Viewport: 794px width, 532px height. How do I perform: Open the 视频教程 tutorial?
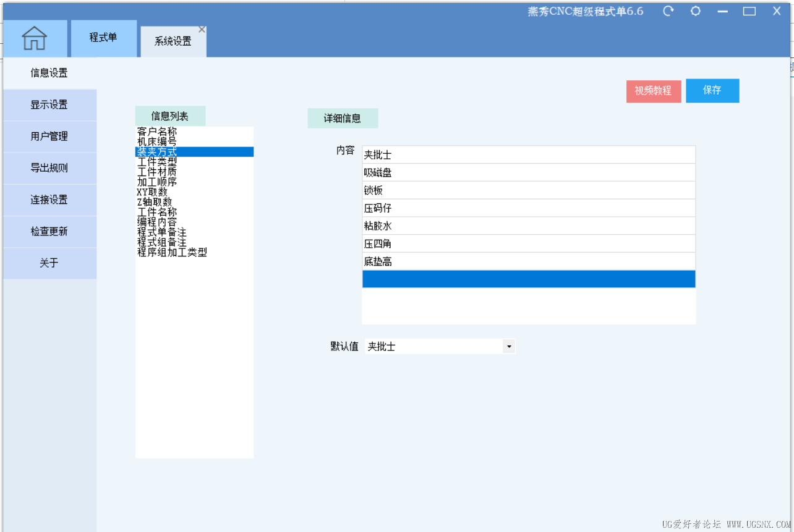pos(654,90)
